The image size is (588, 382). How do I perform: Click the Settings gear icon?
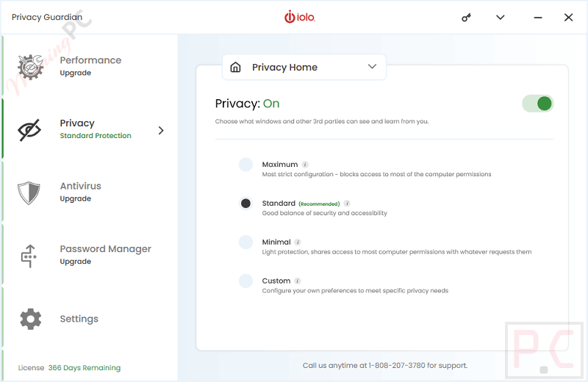[x=30, y=319]
